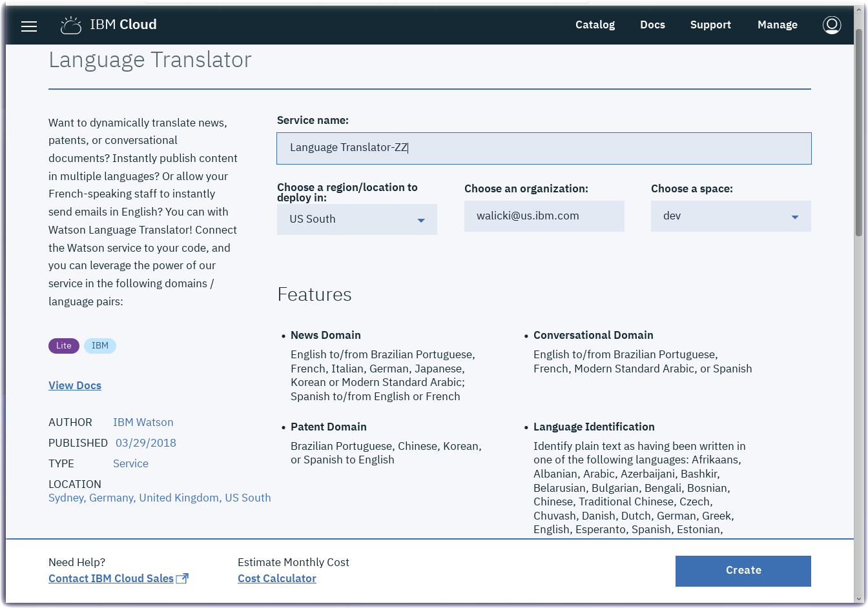The height and width of the screenshot is (608, 868).
Task: Click the Sydney, Germany, United Kingdom, US South locations text
Action: click(160, 498)
